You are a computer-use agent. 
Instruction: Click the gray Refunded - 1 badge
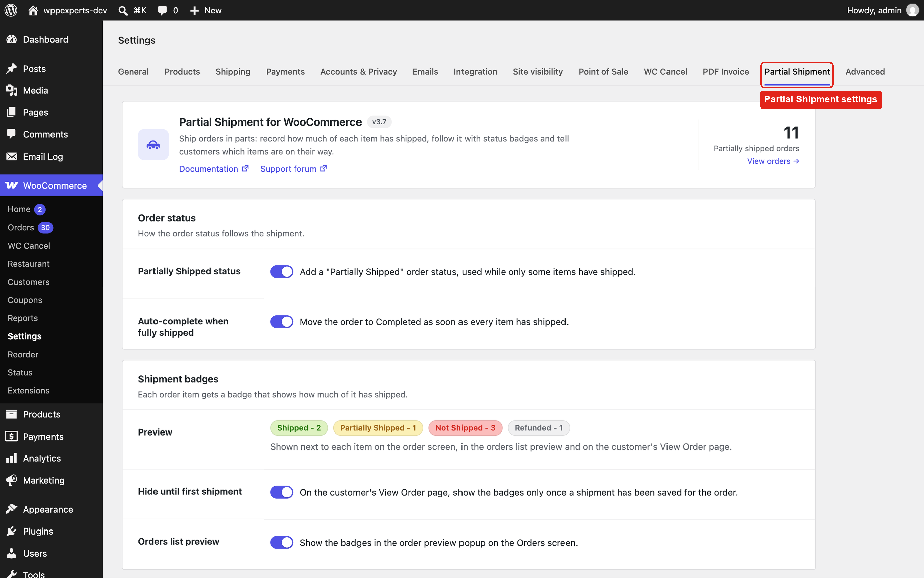[x=538, y=428]
